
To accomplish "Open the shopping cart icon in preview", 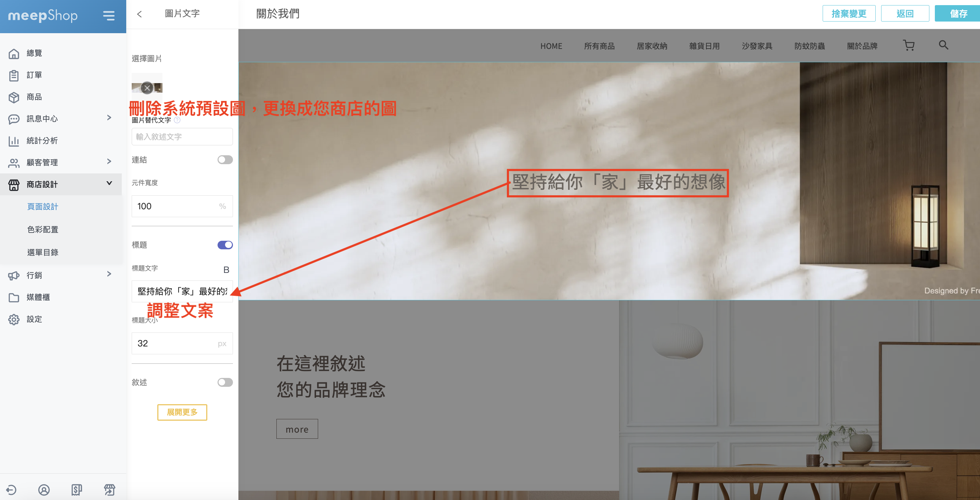I will pyautogui.click(x=909, y=45).
